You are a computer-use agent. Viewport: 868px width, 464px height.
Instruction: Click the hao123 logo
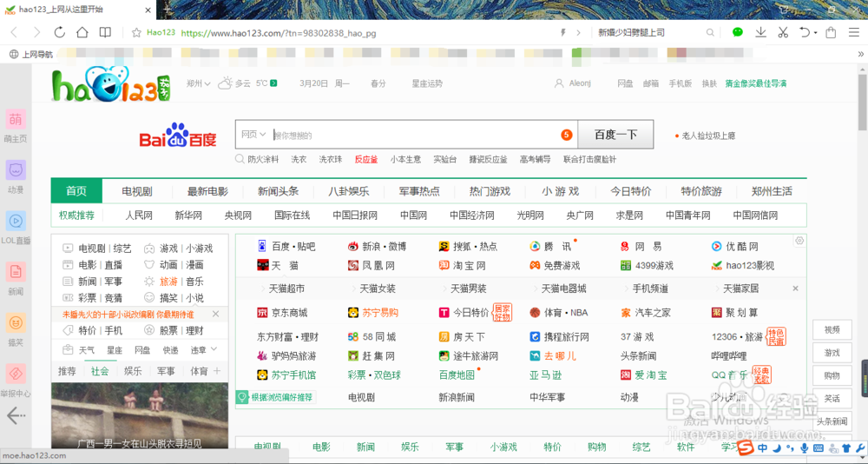[x=111, y=84]
